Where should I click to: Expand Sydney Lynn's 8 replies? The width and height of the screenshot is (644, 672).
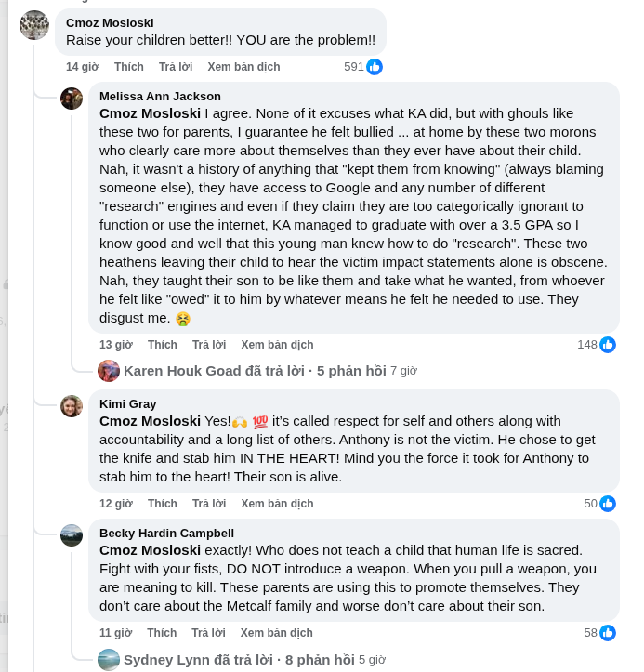(239, 660)
